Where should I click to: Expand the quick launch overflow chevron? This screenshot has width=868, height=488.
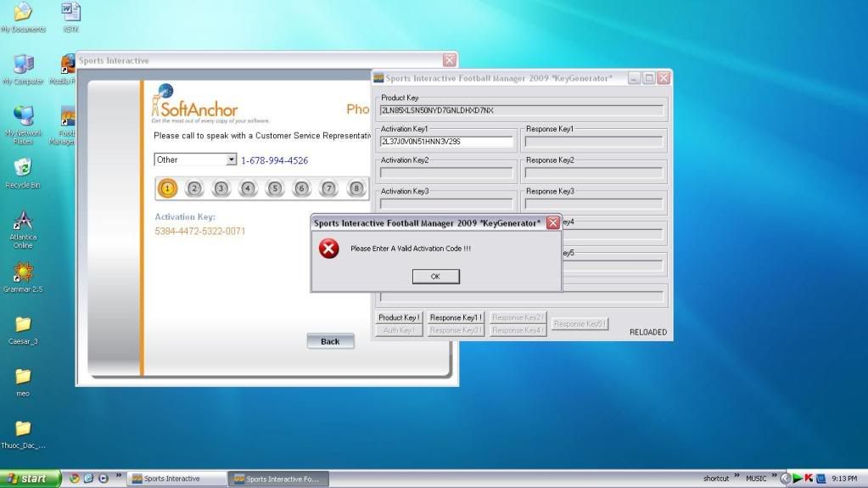pyautogui.click(x=119, y=476)
